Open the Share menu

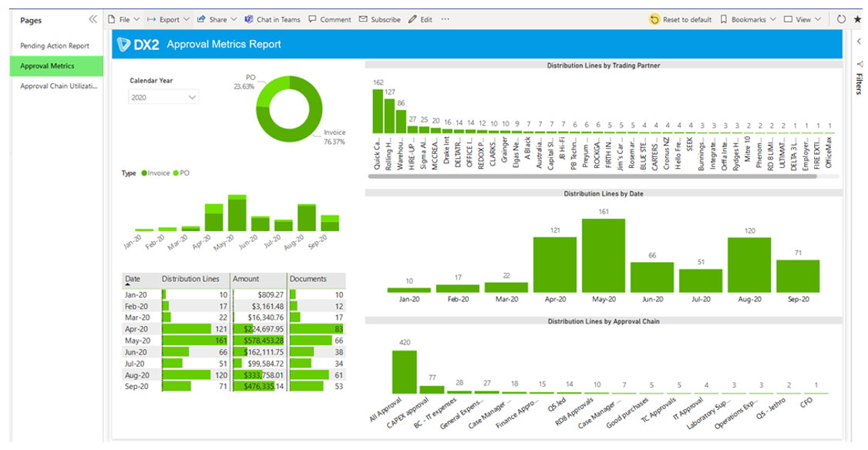(x=217, y=19)
